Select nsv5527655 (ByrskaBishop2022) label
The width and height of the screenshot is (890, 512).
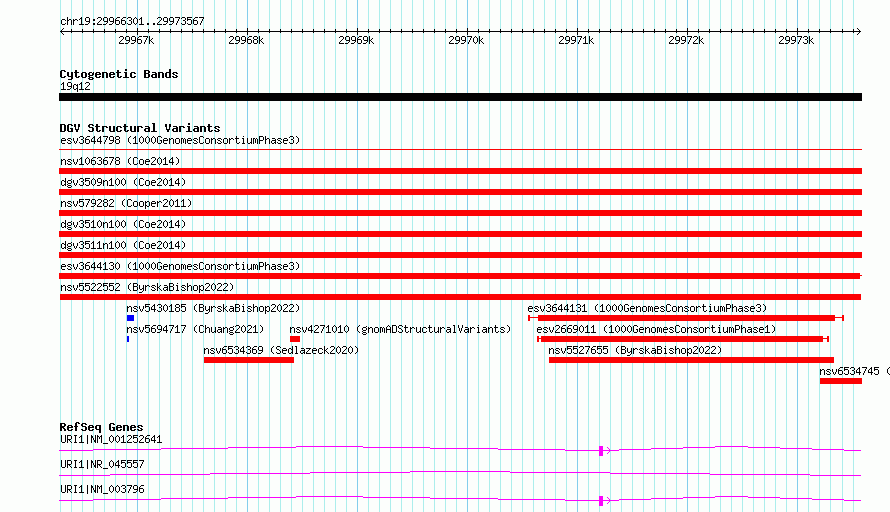[635, 350]
